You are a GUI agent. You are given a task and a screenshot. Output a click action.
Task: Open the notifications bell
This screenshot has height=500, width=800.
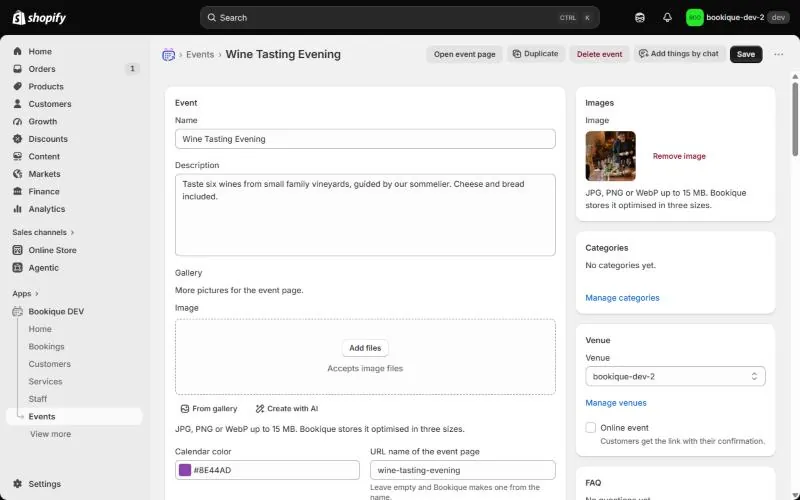coord(667,18)
